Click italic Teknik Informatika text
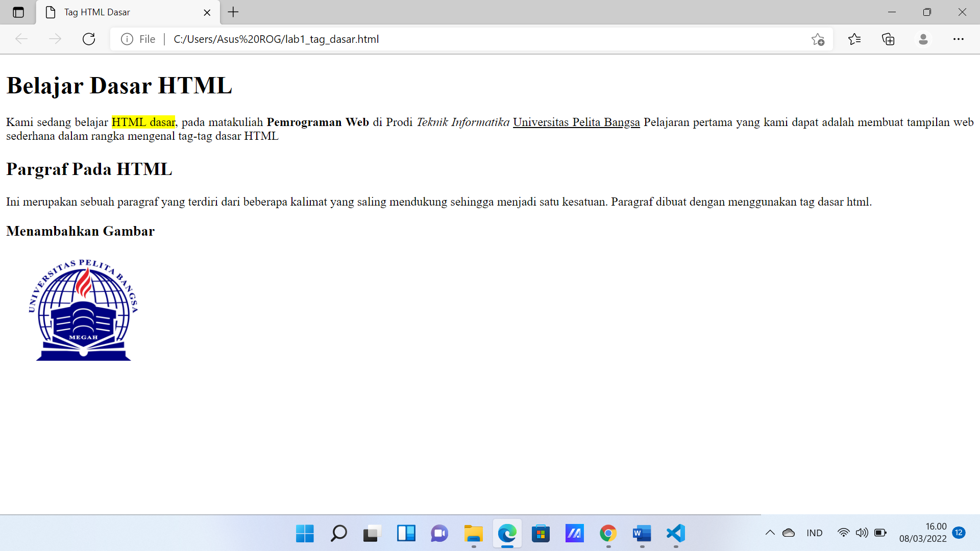 pyautogui.click(x=463, y=122)
